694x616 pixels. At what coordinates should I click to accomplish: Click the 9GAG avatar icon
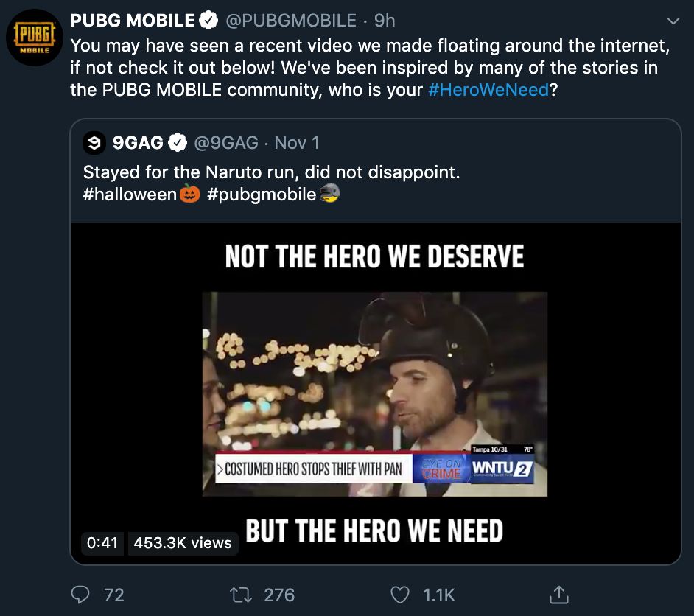(x=94, y=142)
